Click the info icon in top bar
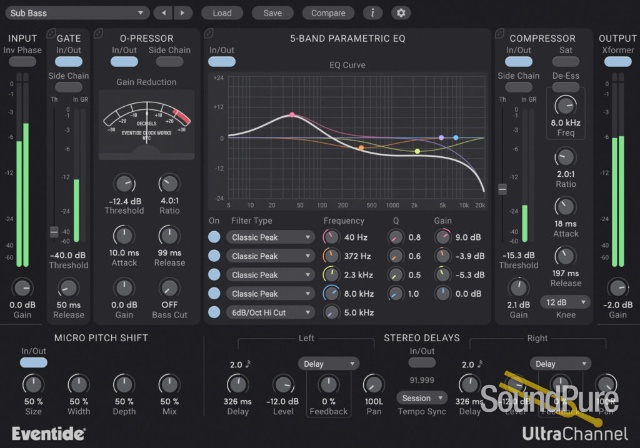Image resolution: width=640 pixels, height=448 pixels. click(x=374, y=13)
